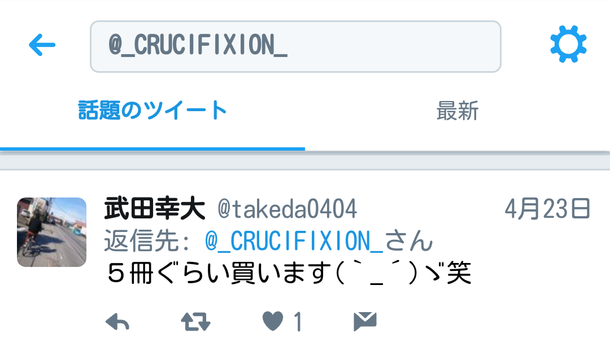Open 武田幸大's profile picture
The image size is (610, 364).
click(52, 232)
